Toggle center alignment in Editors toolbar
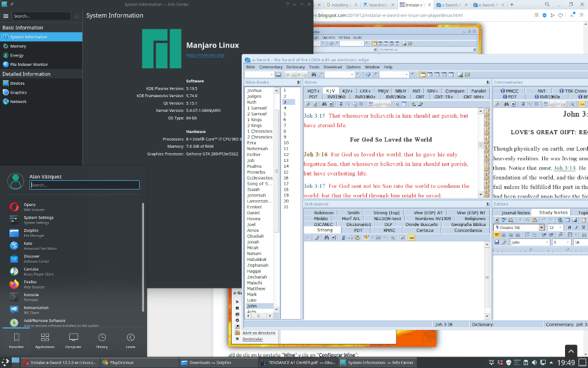The image size is (588, 368). pos(504,235)
